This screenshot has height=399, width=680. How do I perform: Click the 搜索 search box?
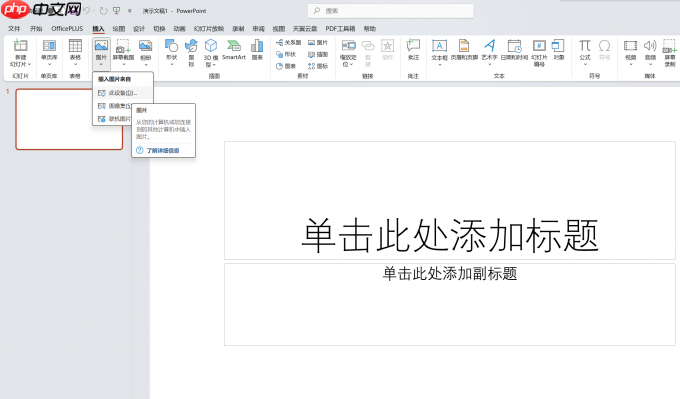[391, 11]
